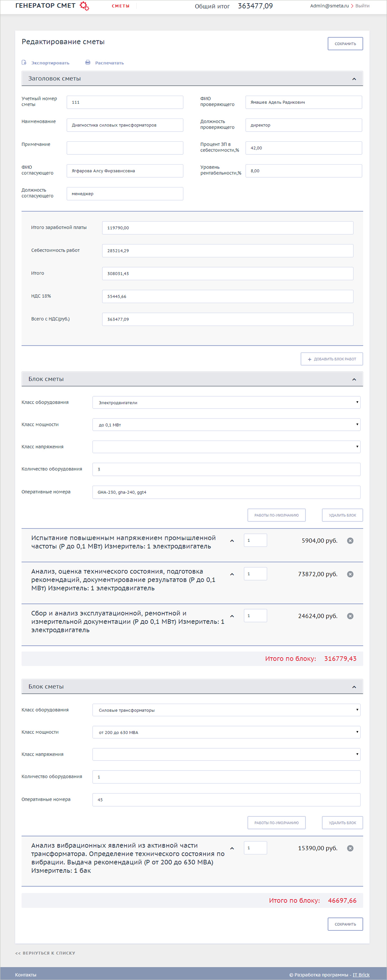
Task: Collapse the first Блок сметы panel
Action: coord(354,379)
